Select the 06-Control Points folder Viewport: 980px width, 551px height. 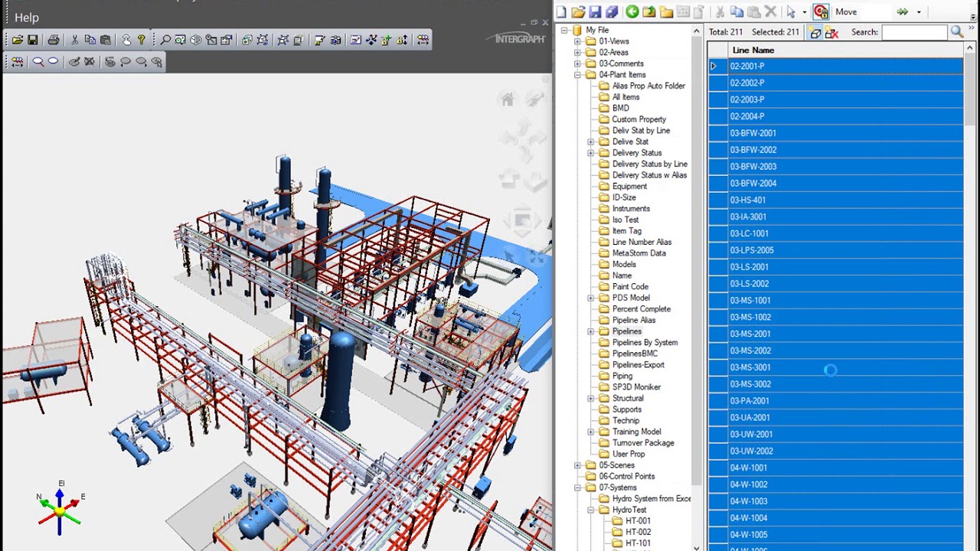(x=626, y=477)
